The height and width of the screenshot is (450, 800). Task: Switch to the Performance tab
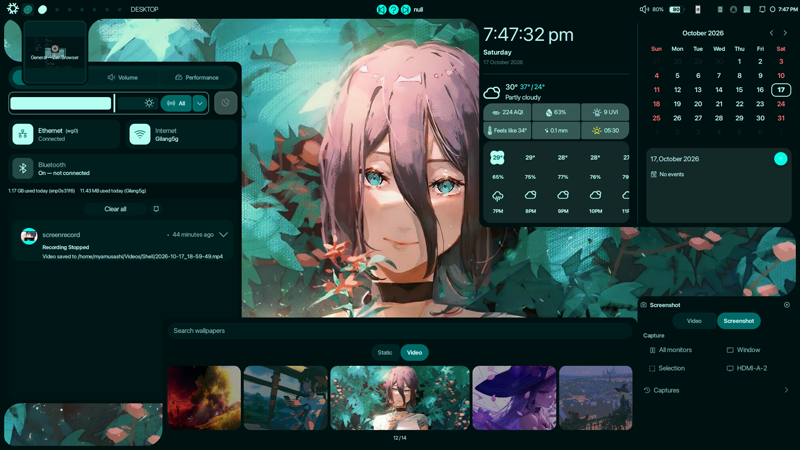click(x=197, y=78)
